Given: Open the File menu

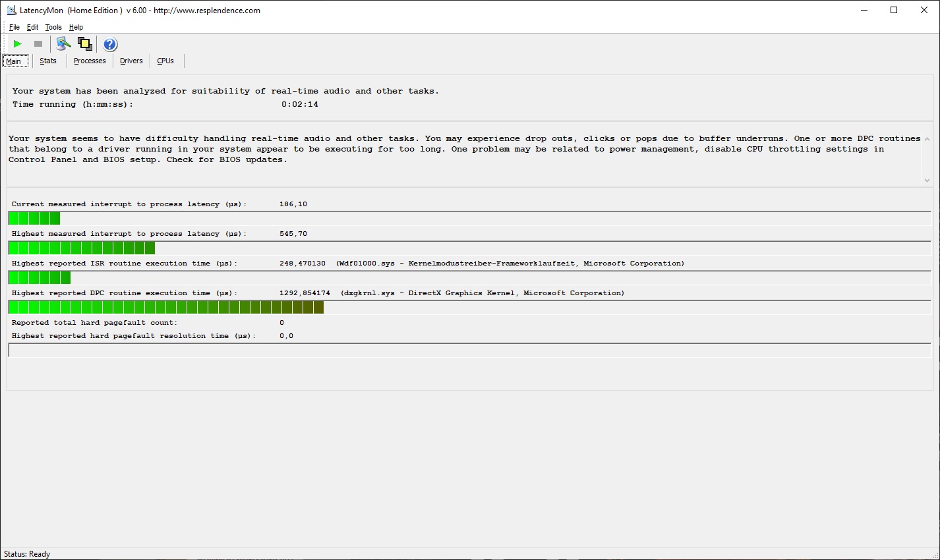Looking at the screenshot, I should pos(15,27).
